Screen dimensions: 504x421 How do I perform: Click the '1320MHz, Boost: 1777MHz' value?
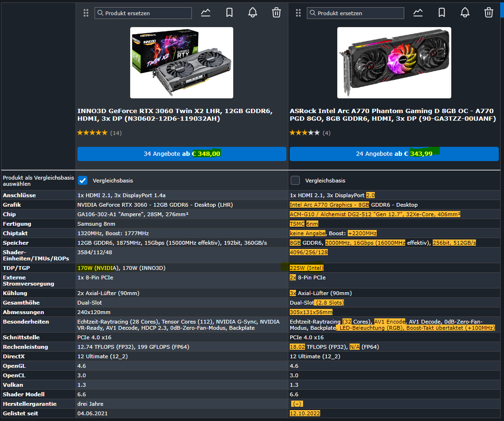(x=113, y=233)
